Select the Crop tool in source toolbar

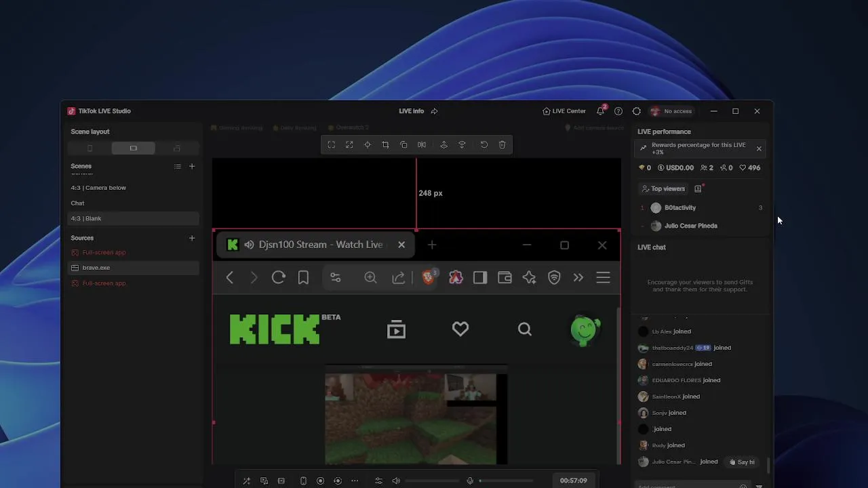(x=385, y=144)
